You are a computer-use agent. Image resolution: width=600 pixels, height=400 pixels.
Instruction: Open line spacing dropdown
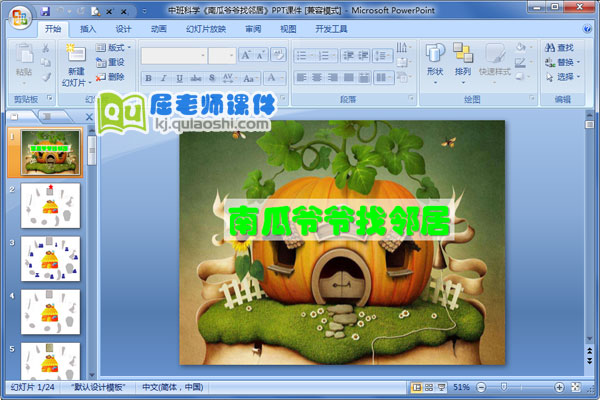[383, 56]
